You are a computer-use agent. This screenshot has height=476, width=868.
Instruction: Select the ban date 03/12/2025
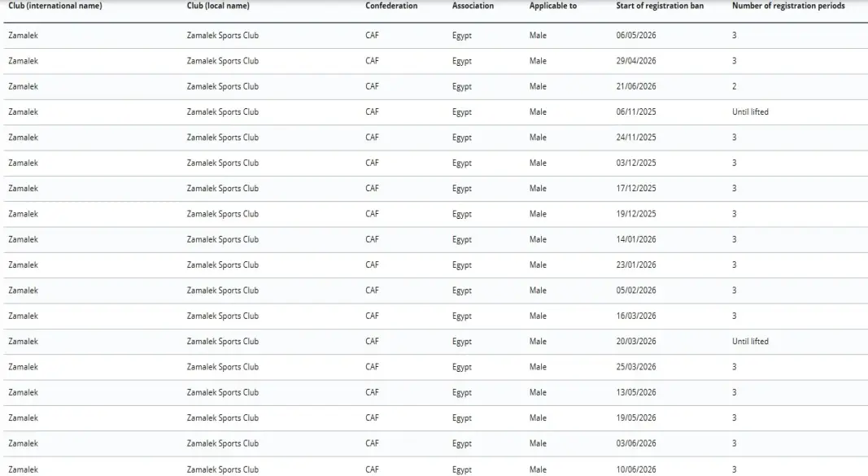point(636,163)
